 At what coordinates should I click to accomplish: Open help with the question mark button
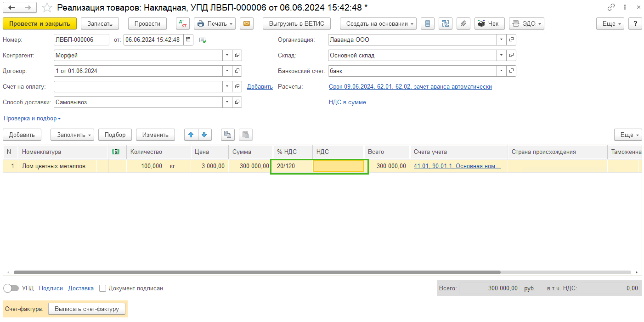coord(635,23)
